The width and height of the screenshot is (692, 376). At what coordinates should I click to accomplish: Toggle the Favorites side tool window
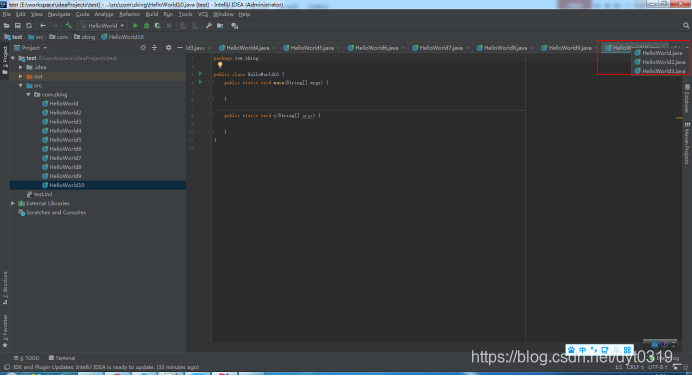point(5,331)
